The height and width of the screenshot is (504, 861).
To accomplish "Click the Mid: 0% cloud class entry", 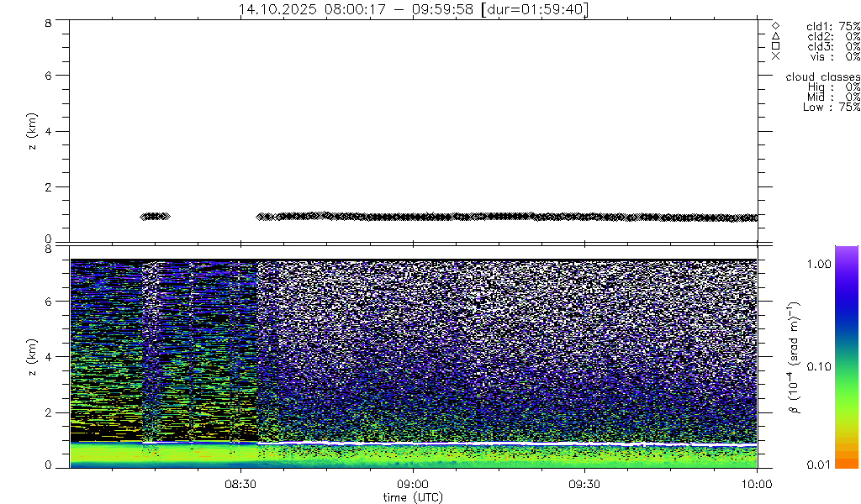I will pyautogui.click(x=833, y=97).
